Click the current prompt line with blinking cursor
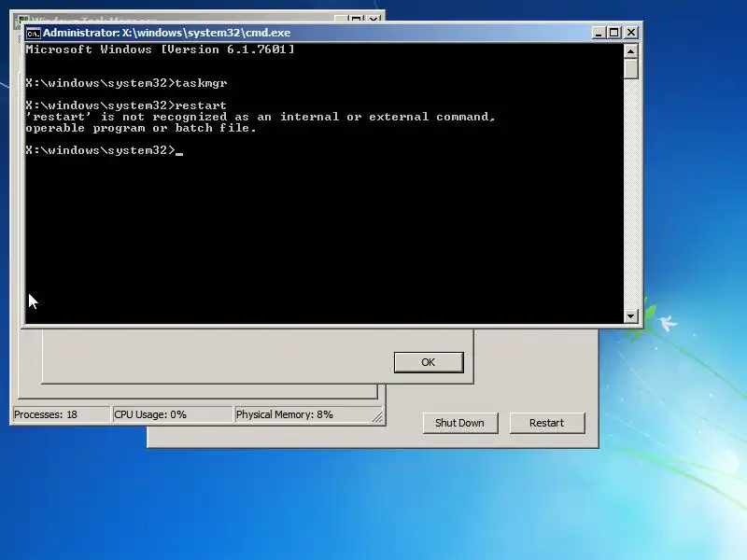The image size is (747, 560). (x=105, y=150)
